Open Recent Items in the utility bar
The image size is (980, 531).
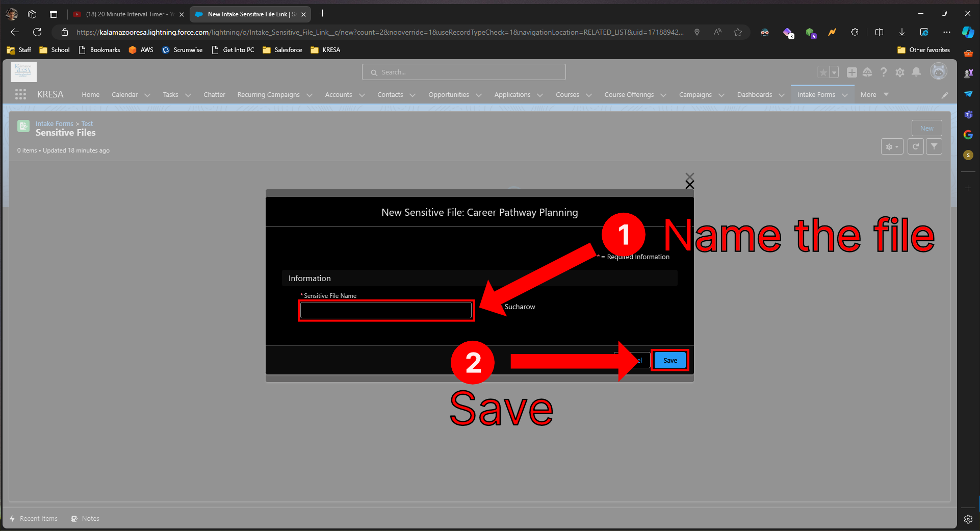pos(34,519)
